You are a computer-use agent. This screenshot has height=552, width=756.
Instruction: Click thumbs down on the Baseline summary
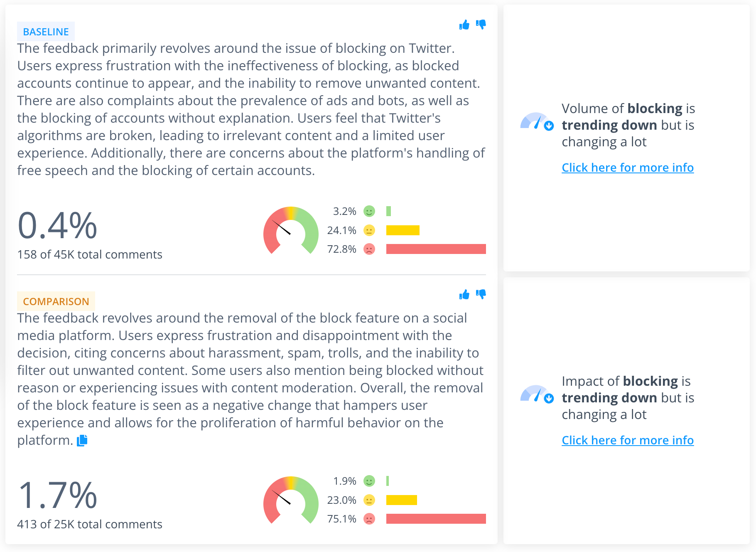(x=481, y=25)
